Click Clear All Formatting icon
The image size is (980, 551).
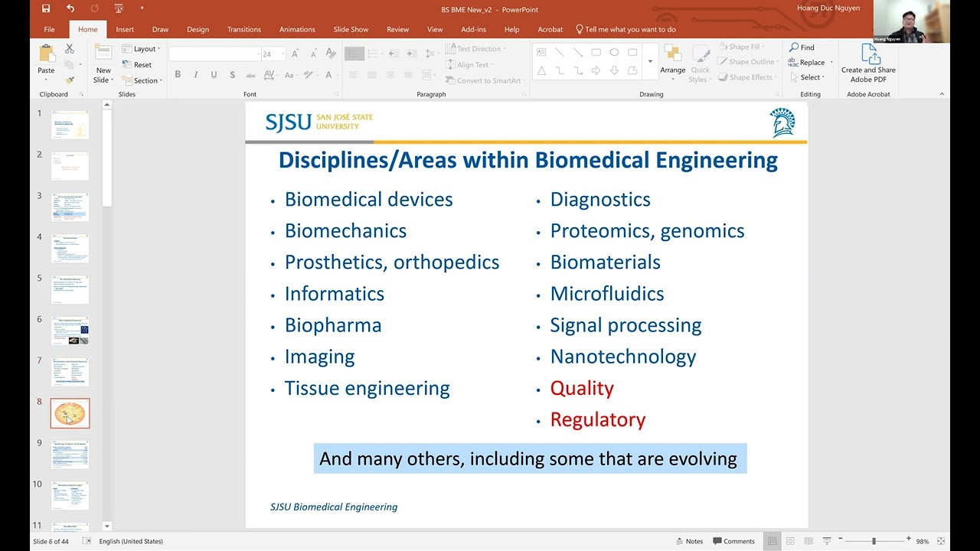tap(330, 54)
